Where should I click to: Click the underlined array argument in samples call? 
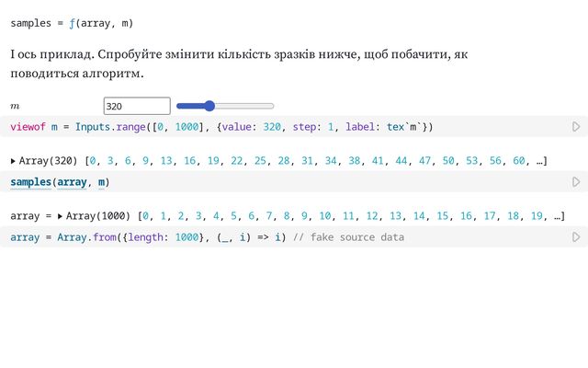coord(73,182)
